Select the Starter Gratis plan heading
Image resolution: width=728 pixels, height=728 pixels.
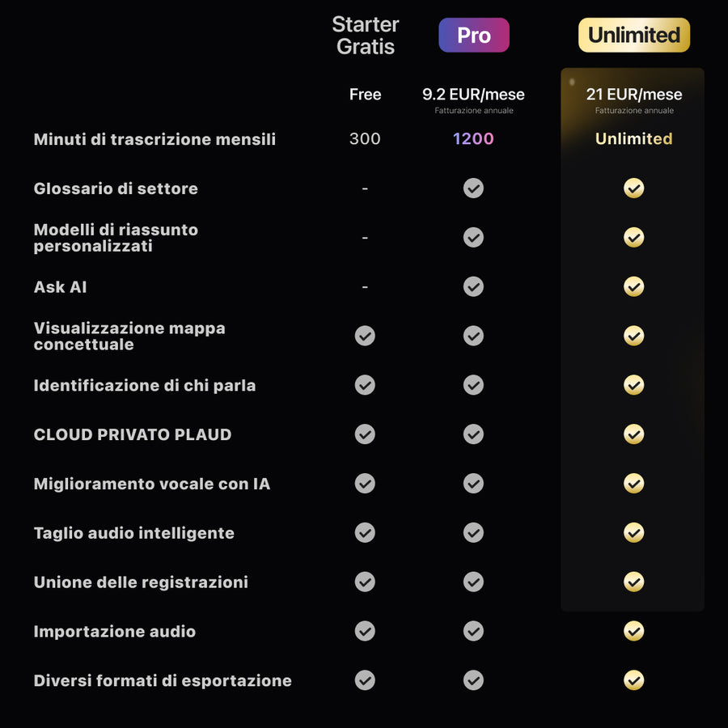(366, 36)
